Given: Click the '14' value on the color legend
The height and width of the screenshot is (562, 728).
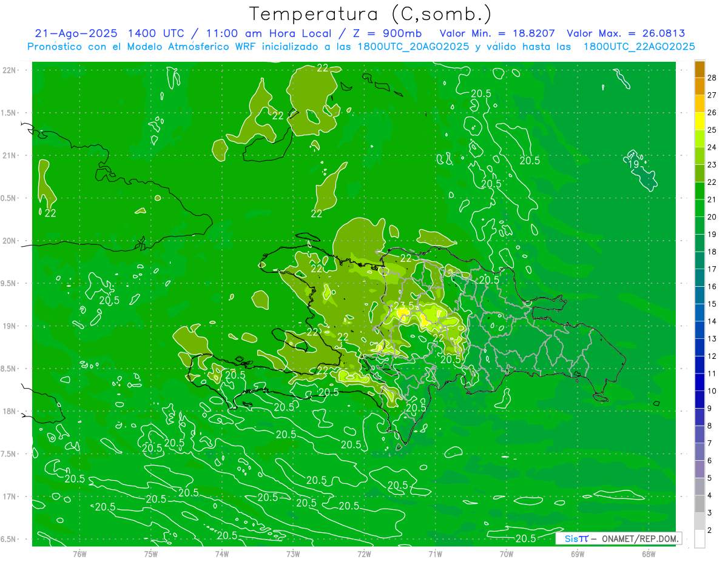Looking at the screenshot, I should point(713,321).
